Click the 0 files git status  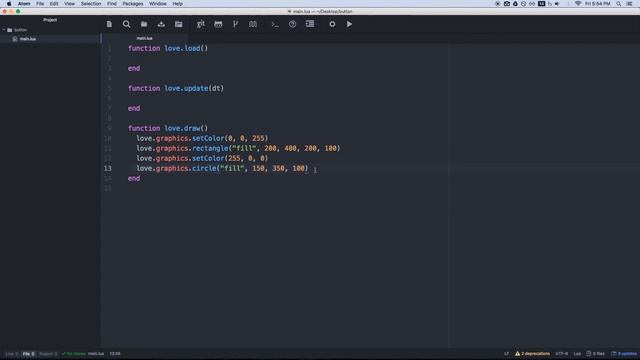click(x=596, y=353)
